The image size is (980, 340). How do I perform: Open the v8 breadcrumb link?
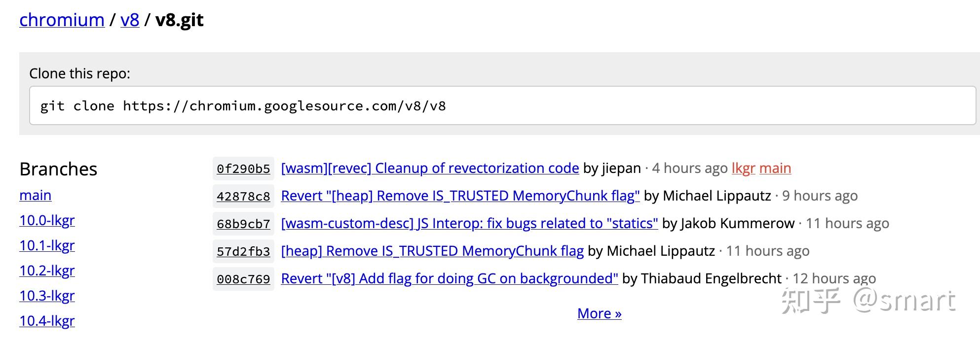pyautogui.click(x=129, y=20)
